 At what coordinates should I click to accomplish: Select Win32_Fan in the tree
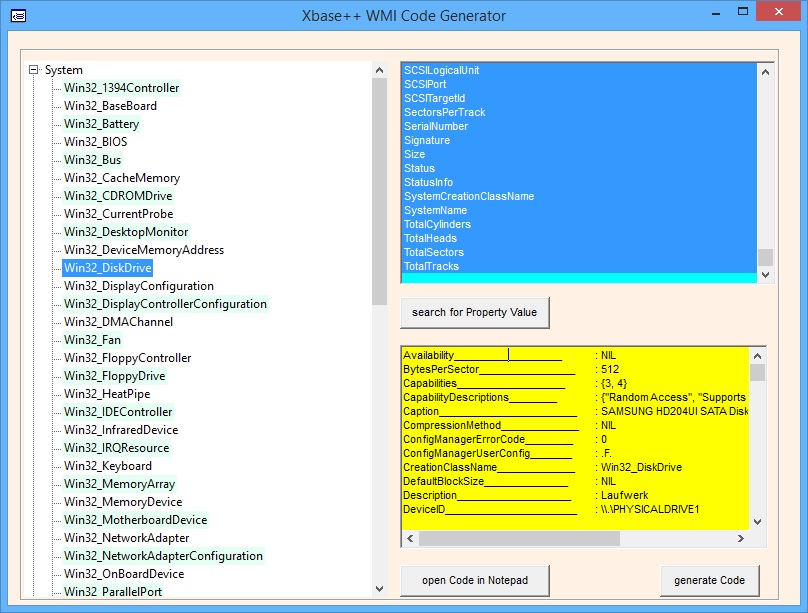point(91,340)
